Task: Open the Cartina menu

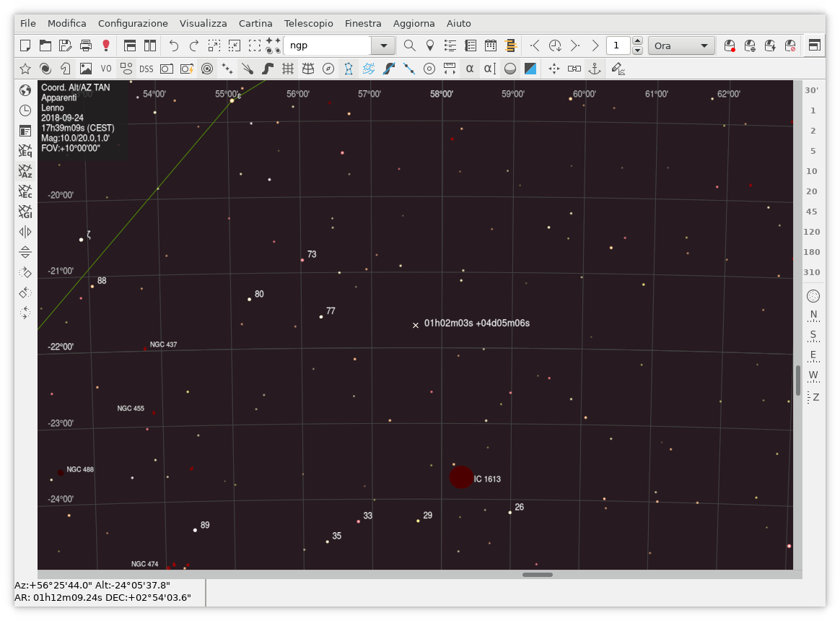Action: [255, 23]
